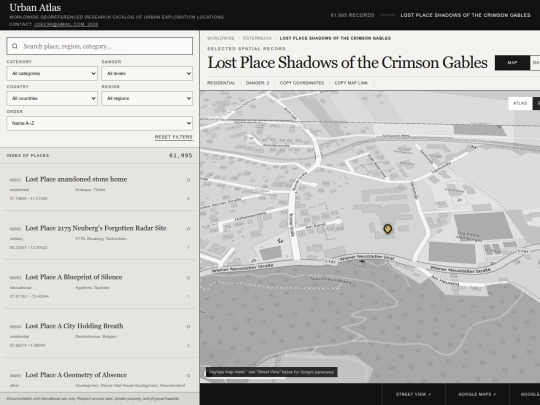
Task: Click the Österreich breadcrumb
Action: pyautogui.click(x=257, y=38)
